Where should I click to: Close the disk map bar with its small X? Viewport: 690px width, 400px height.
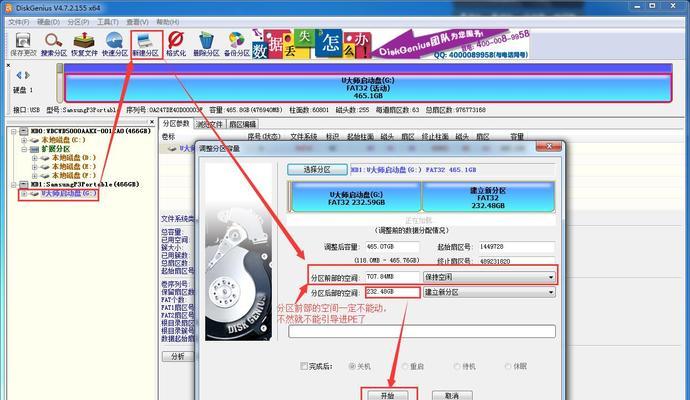(x=8, y=65)
